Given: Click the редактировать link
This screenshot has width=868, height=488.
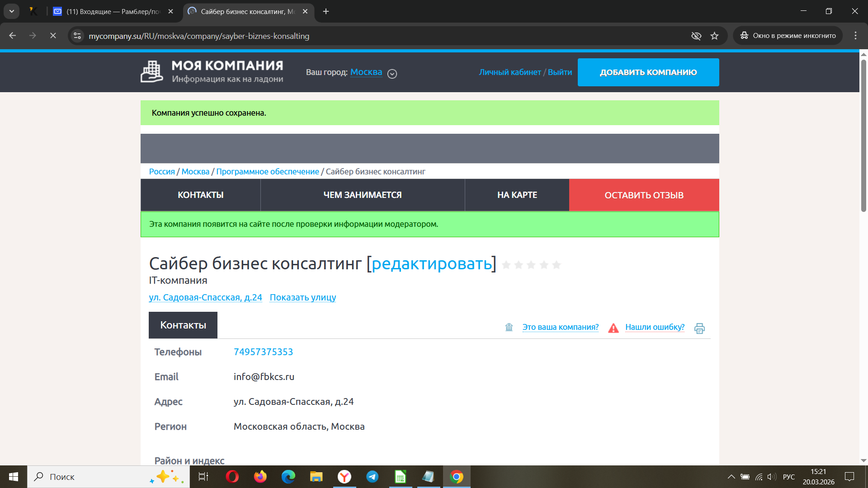Looking at the screenshot, I should [x=431, y=263].
